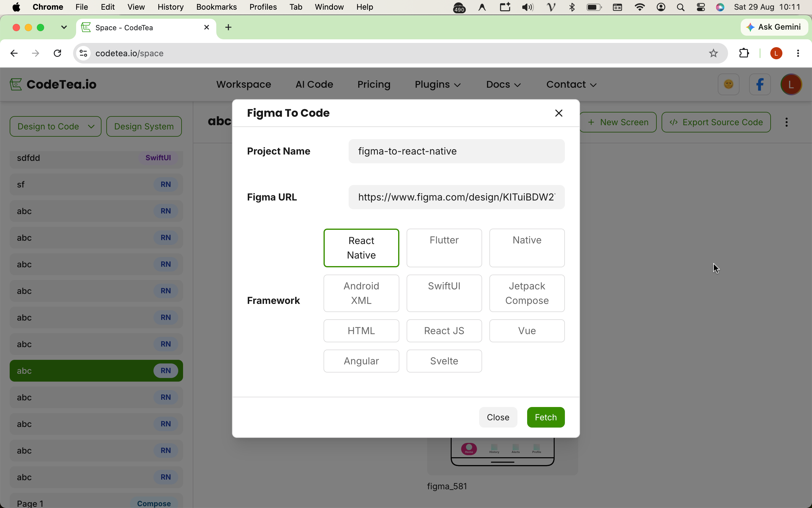The image size is (812, 508).
Task: Open a new tab with plus icon
Action: click(x=228, y=27)
